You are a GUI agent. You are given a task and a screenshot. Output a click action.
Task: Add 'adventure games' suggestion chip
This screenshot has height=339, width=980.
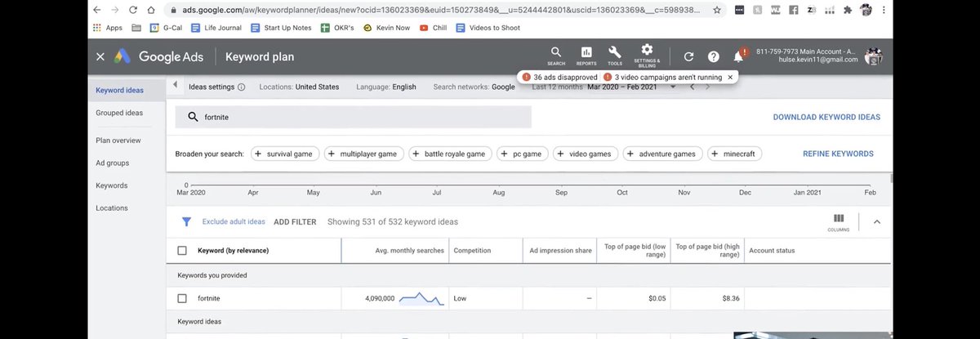661,154
